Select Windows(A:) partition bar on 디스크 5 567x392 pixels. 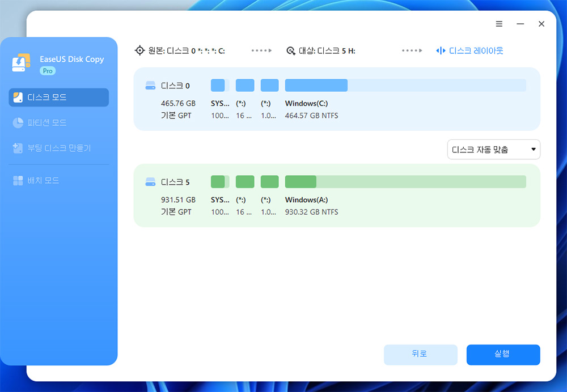(x=405, y=182)
